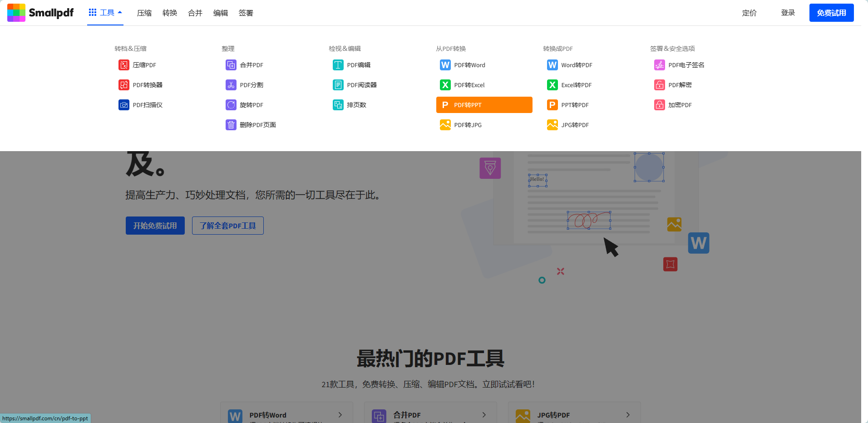Open the PDF转Word card
868x423 pixels.
[x=287, y=413]
